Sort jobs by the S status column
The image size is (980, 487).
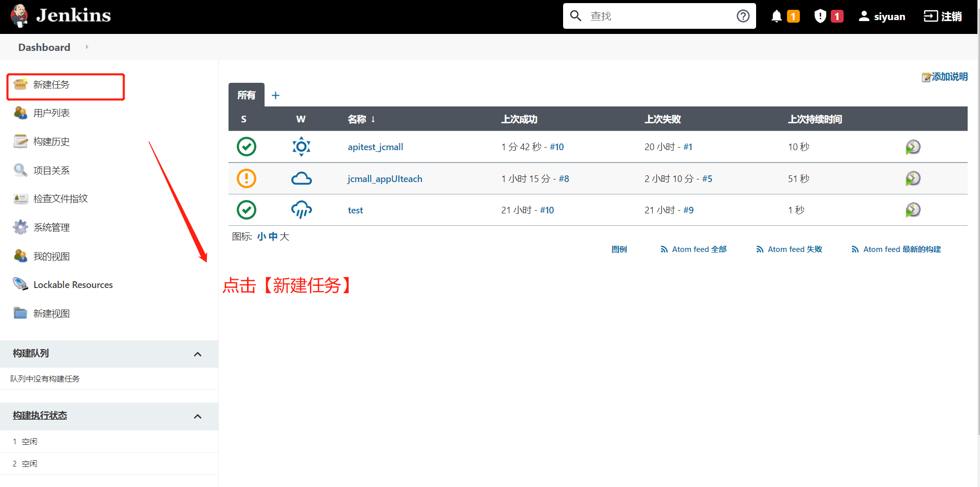pyautogui.click(x=243, y=119)
